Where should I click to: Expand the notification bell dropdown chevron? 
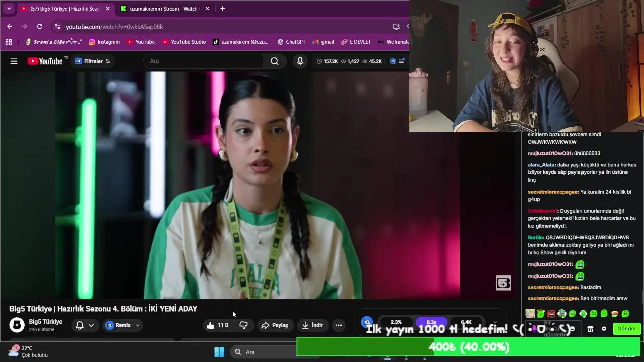point(91,325)
